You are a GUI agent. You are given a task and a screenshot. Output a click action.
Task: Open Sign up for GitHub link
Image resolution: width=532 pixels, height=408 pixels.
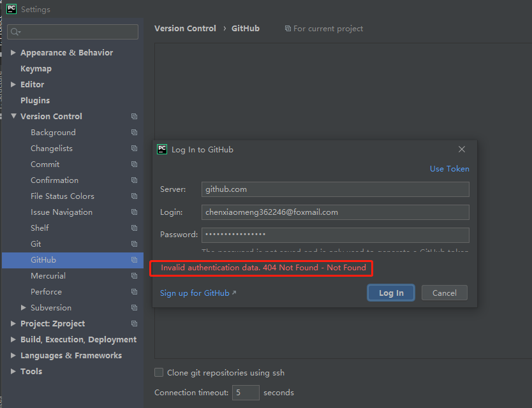pos(198,293)
